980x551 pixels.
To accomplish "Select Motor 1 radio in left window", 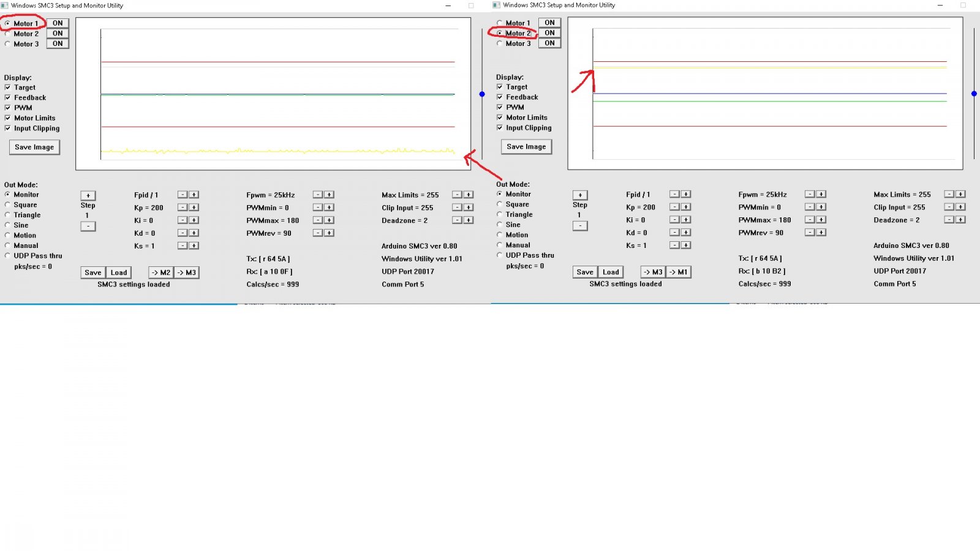I will pos(7,23).
